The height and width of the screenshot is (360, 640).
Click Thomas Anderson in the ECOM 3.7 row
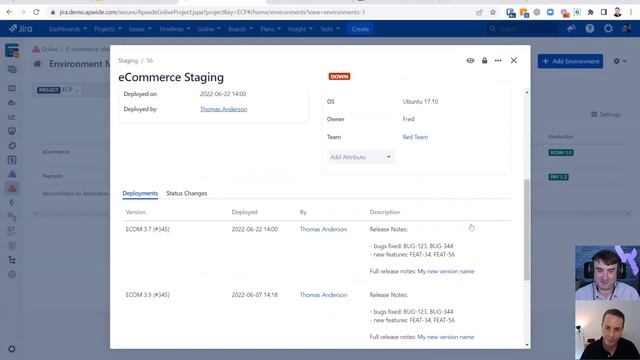(x=323, y=229)
